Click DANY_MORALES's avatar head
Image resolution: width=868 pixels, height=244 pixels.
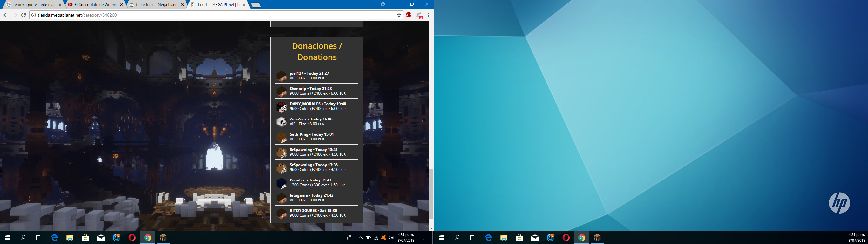tap(281, 106)
